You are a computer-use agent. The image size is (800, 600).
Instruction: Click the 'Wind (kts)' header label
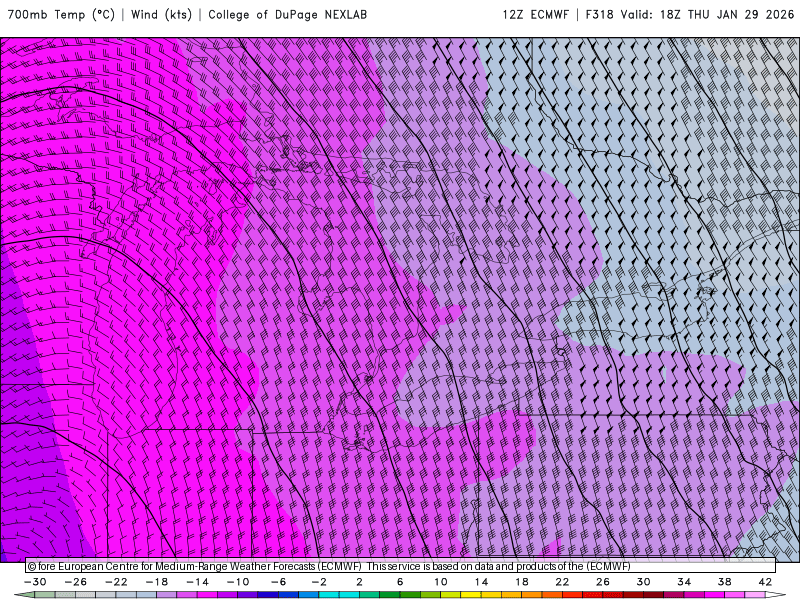click(x=161, y=15)
